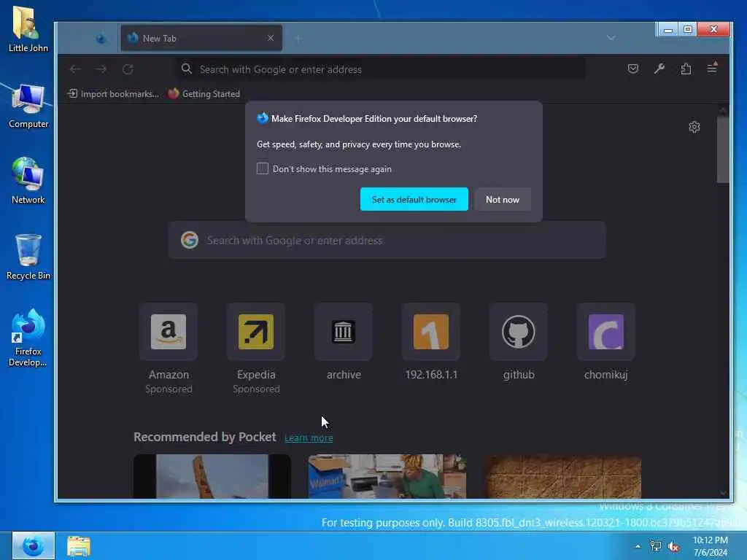Screen dimensions: 747x560
Task: Select Firefox Developer desktop shortcut
Action: pyautogui.click(x=28, y=337)
